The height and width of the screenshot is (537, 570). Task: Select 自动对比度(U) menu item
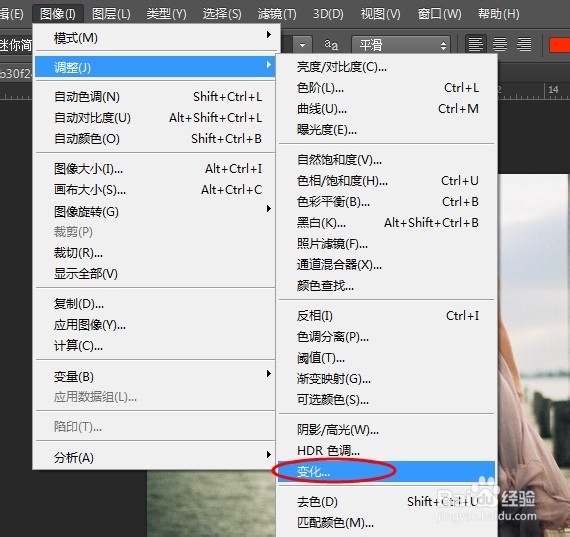(155, 117)
